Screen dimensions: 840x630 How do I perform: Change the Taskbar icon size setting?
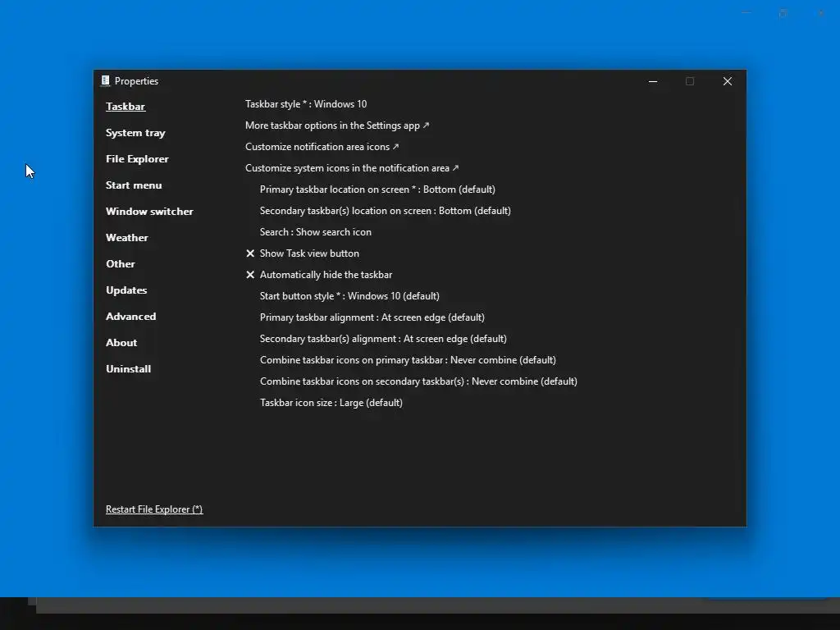[x=331, y=403]
